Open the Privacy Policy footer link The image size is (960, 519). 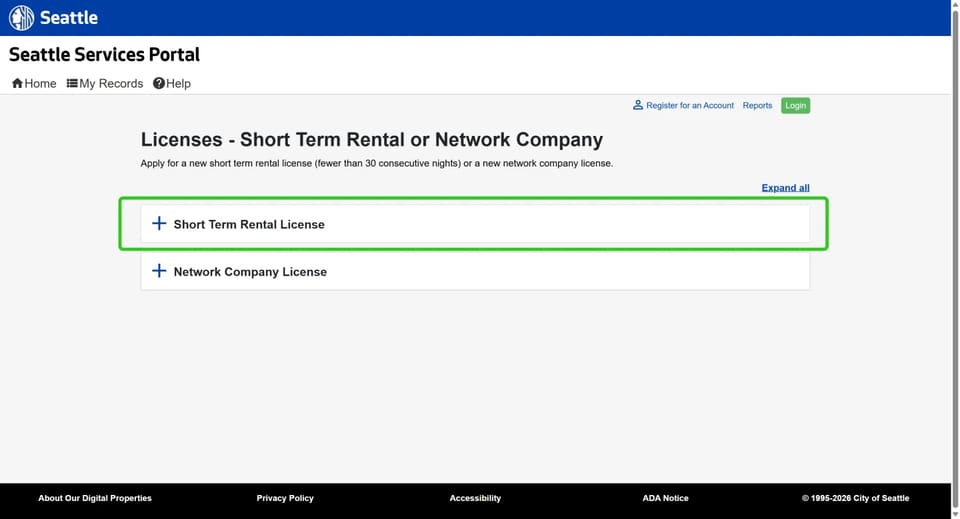(285, 498)
